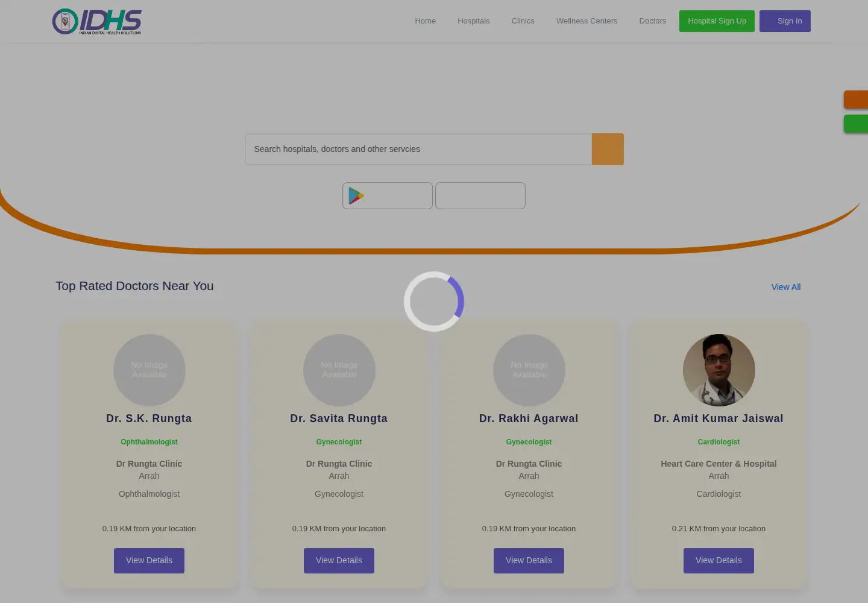Click the IDHS logo
The height and width of the screenshot is (603, 868).
(x=97, y=21)
